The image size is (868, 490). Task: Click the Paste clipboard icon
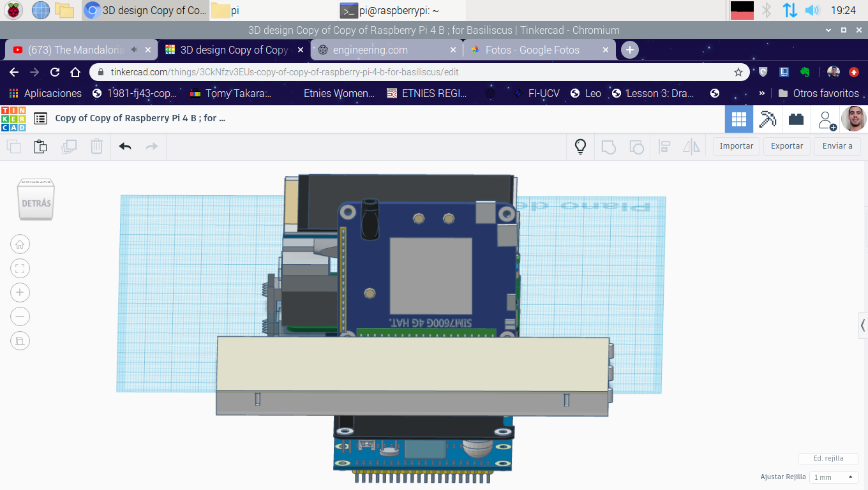point(40,147)
